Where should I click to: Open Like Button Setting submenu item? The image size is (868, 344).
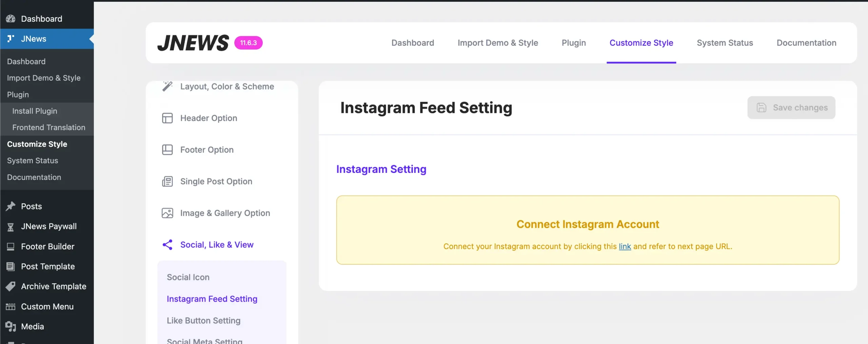(x=203, y=320)
